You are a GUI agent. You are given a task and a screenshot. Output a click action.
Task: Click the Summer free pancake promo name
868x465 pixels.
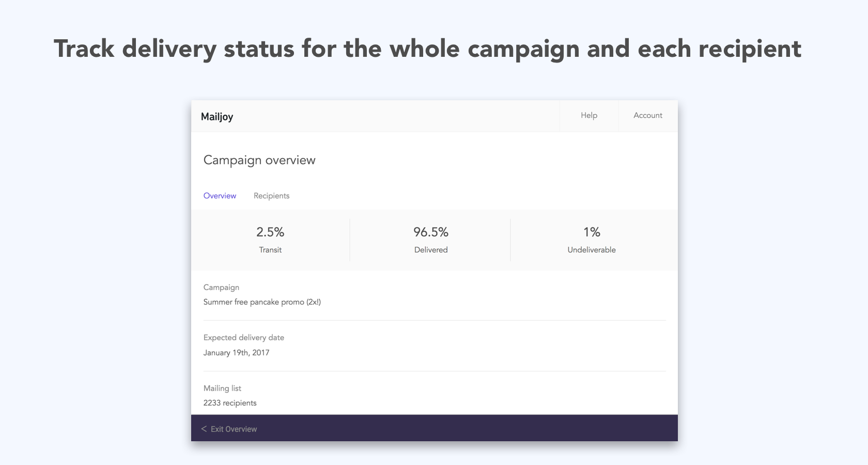coord(262,302)
